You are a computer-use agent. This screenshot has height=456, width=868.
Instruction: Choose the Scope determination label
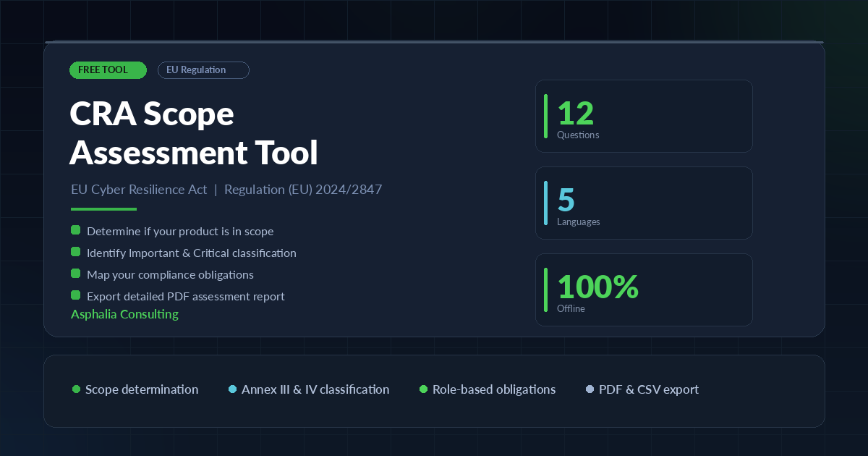[x=142, y=389]
